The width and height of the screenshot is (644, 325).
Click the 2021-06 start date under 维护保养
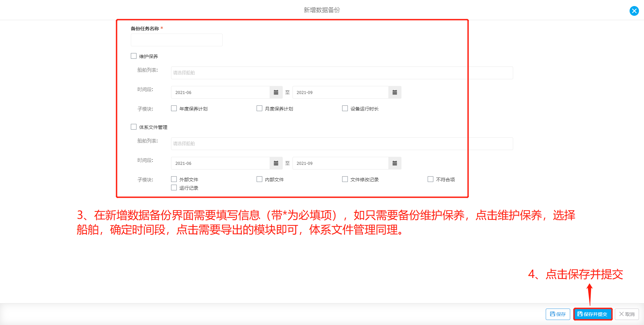click(x=220, y=92)
